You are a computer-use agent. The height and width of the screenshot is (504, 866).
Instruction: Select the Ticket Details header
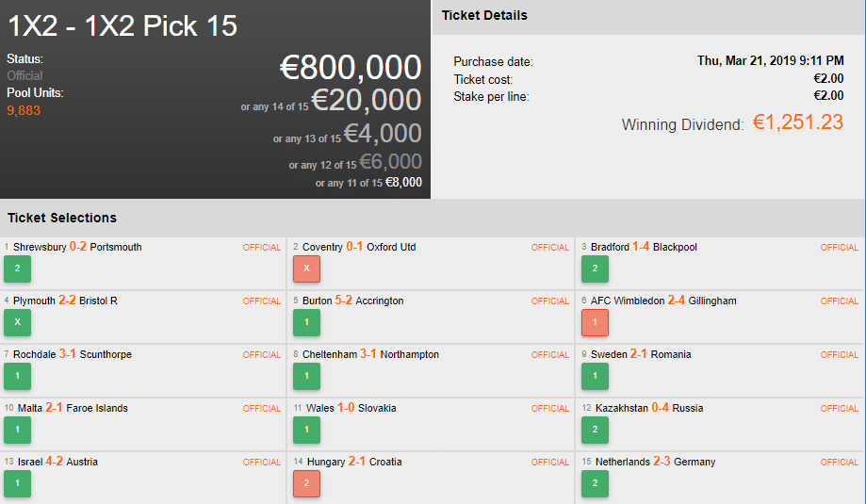coord(484,16)
